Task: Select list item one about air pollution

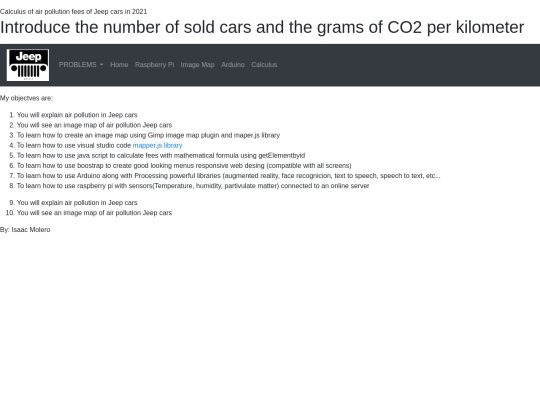Action: pos(77,115)
